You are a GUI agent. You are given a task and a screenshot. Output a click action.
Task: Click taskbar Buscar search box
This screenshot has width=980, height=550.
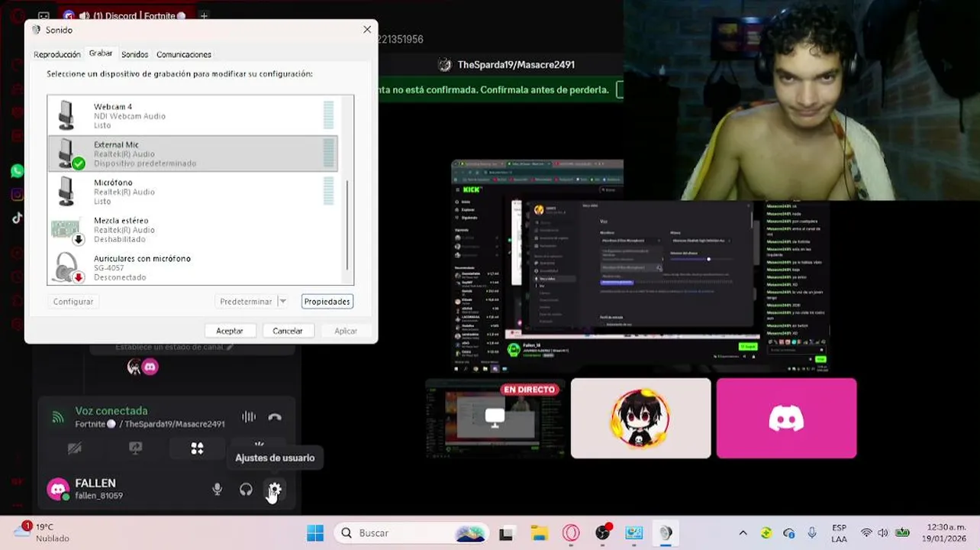click(x=413, y=532)
